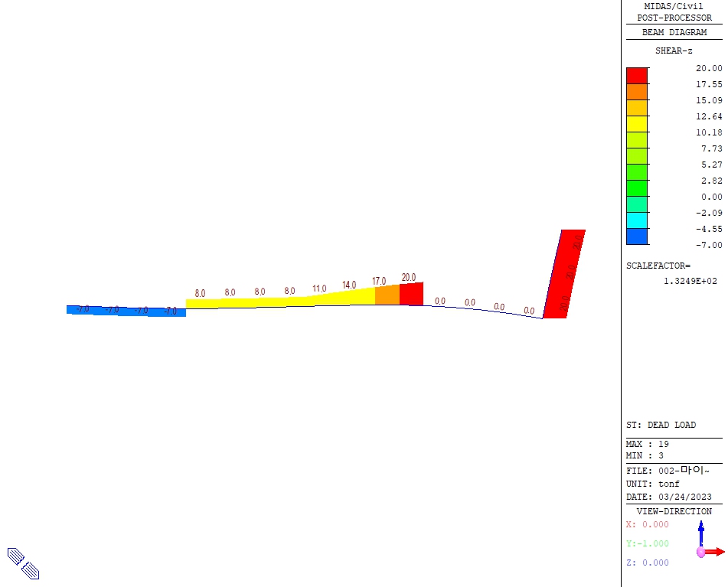Image resolution: width=728 pixels, height=587 pixels.
Task: Click the legend value 15.09
Action: 709,100
